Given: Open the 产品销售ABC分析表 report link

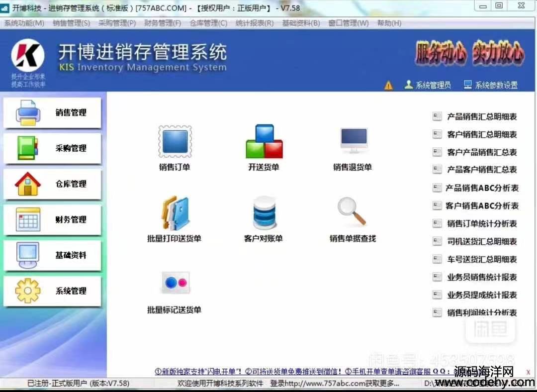Looking at the screenshot, I should tap(482, 188).
